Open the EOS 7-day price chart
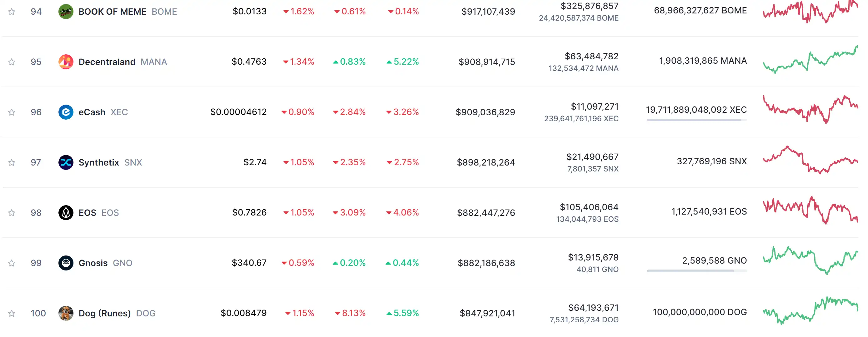The height and width of the screenshot is (337, 868). coord(810,210)
